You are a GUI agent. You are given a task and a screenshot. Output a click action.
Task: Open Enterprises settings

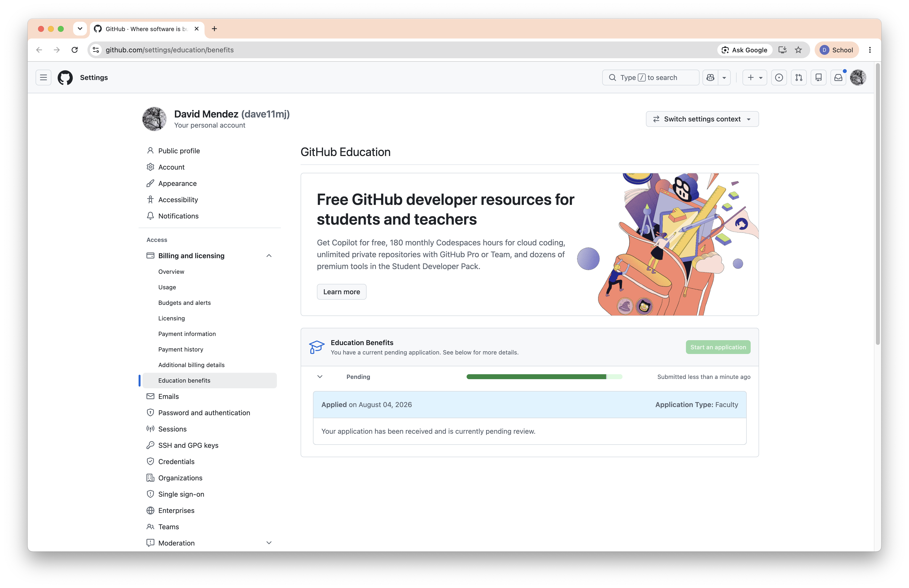[210, 510]
